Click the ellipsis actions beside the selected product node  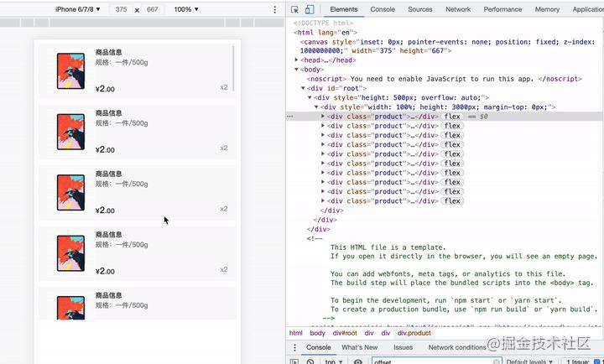(x=290, y=117)
